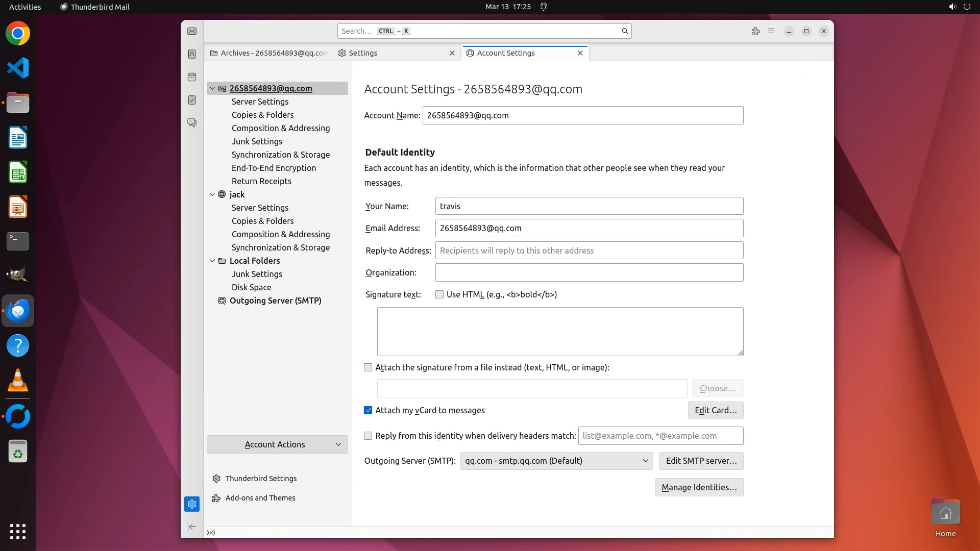Enable the Use HTML signature checkbox
The image size is (980, 551).
[439, 294]
